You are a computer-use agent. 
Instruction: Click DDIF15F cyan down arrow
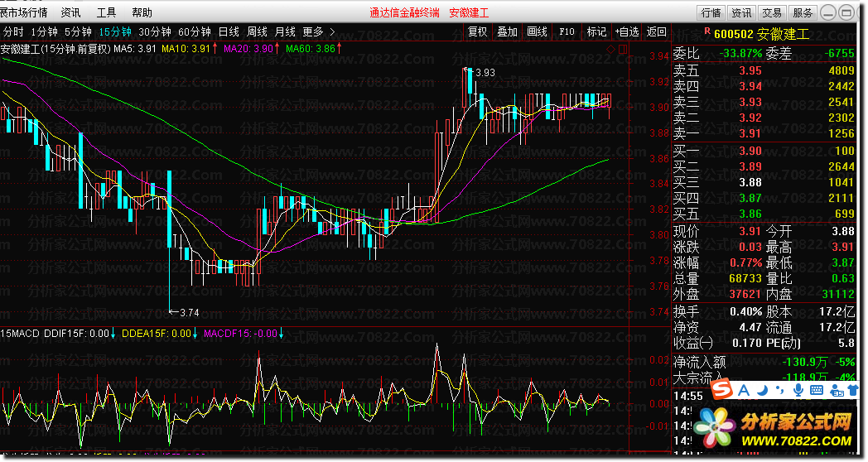click(113, 333)
